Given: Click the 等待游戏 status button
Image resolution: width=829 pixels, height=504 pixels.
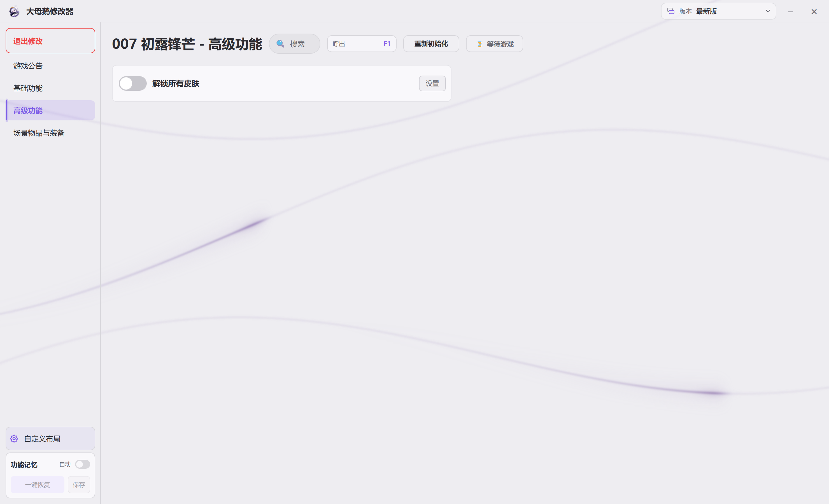Looking at the screenshot, I should (495, 44).
